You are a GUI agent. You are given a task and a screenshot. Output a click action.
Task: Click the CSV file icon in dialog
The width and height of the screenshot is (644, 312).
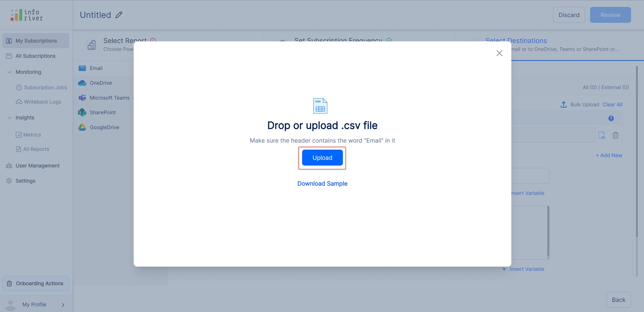(320, 106)
